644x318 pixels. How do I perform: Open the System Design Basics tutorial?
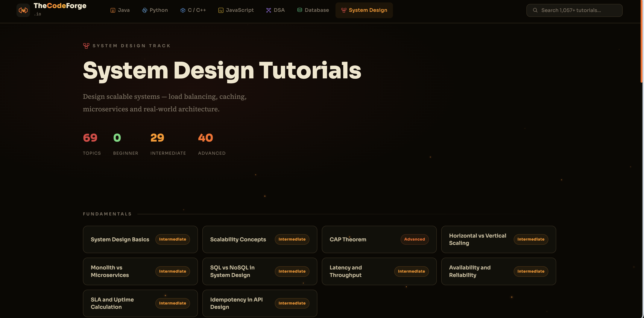coord(140,239)
